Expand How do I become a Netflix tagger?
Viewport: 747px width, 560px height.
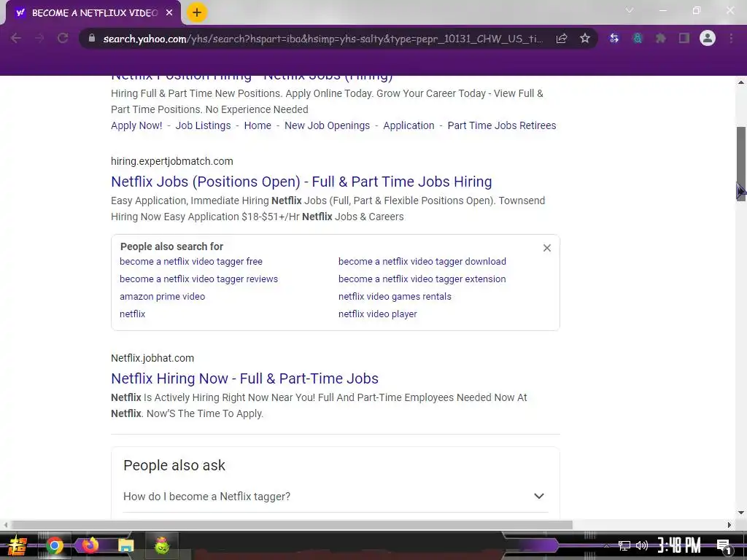336,496
